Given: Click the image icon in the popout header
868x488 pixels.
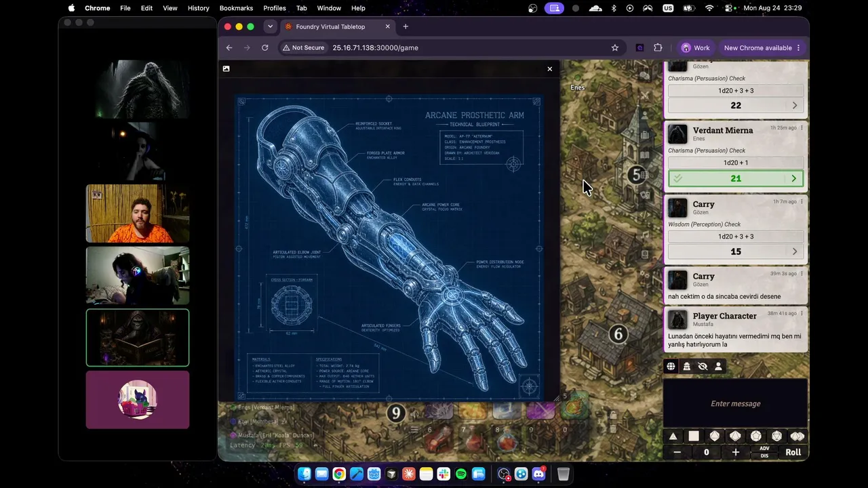Looking at the screenshot, I should tap(226, 68).
